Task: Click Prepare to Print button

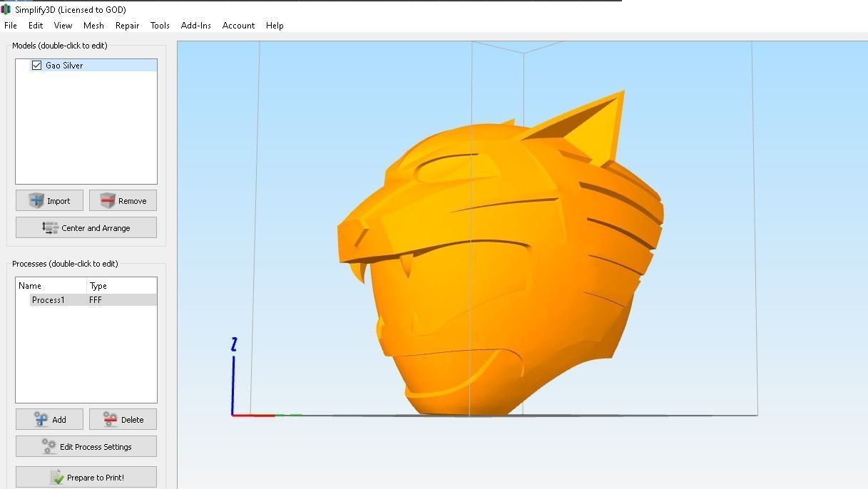Action: click(86, 477)
